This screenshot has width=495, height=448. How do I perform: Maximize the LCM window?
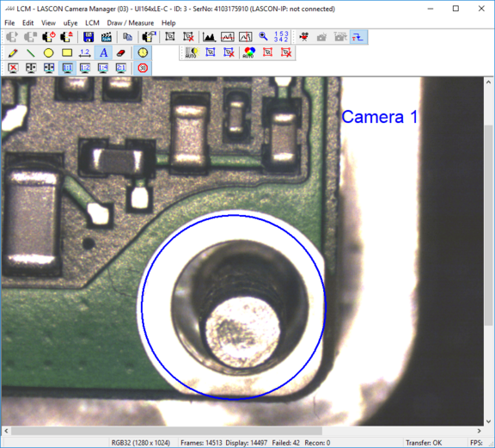(455, 9)
